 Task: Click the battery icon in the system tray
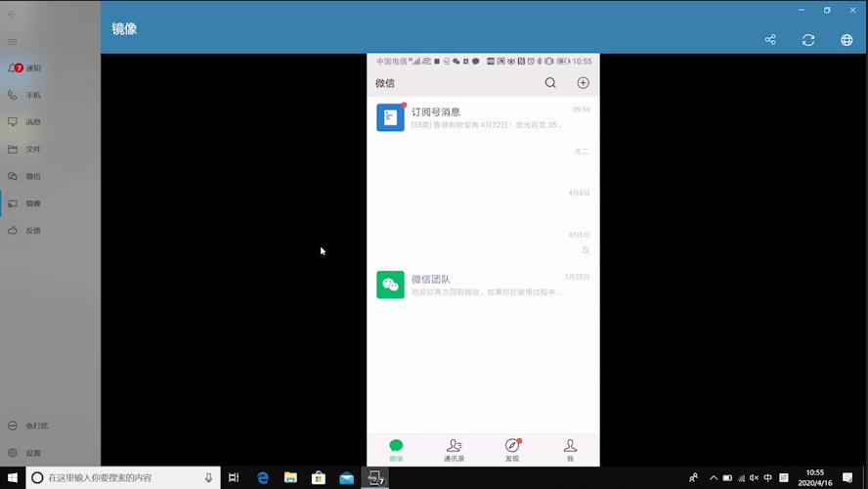pyautogui.click(x=727, y=477)
